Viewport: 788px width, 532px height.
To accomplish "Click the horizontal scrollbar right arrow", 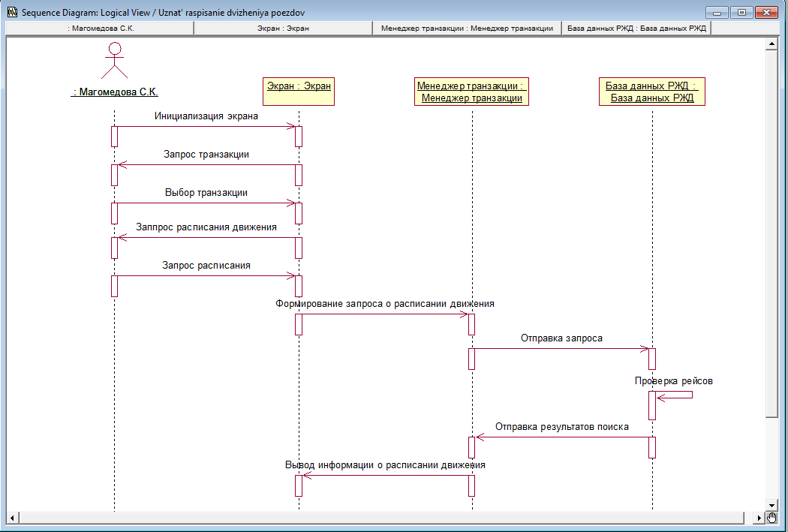I will click(x=759, y=518).
